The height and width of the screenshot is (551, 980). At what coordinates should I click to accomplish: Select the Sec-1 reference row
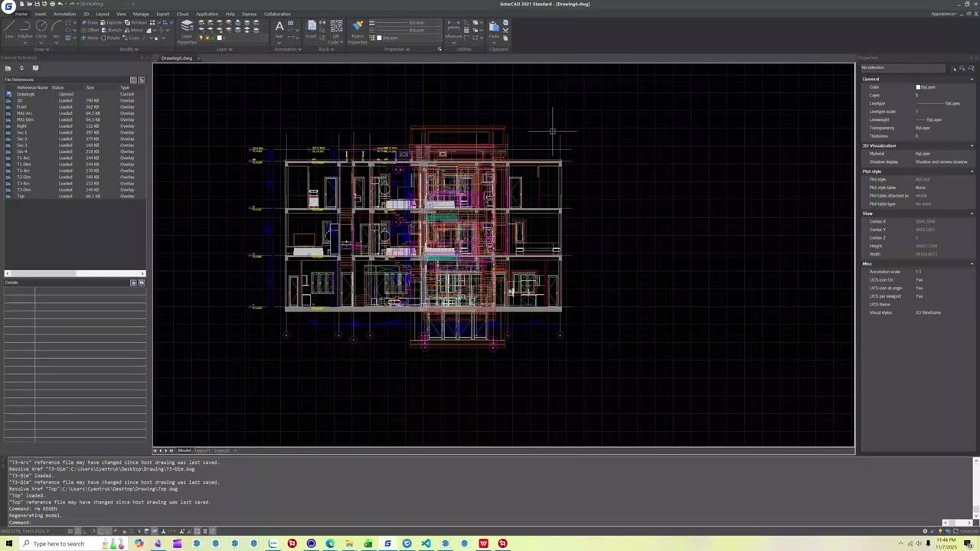pyautogui.click(x=74, y=132)
